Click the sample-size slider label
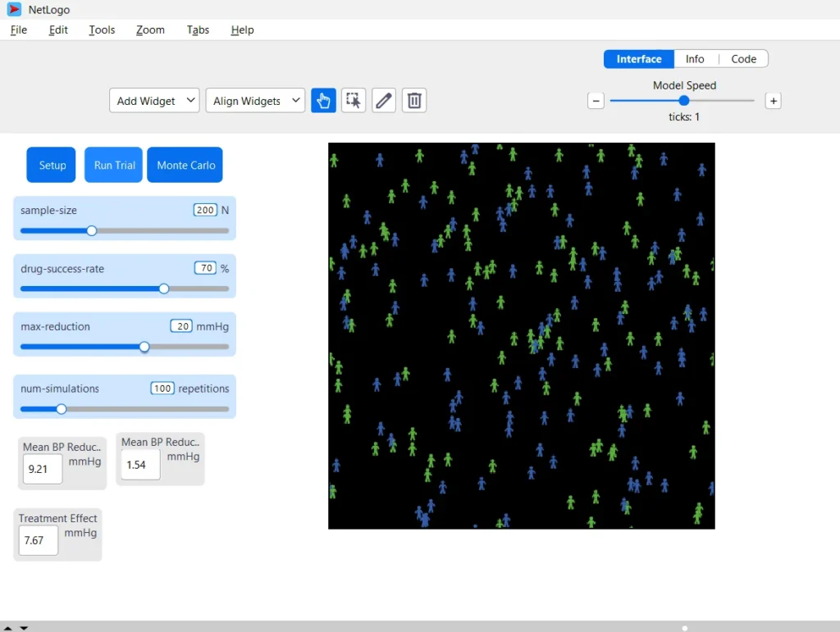The image size is (840, 632). click(48, 211)
